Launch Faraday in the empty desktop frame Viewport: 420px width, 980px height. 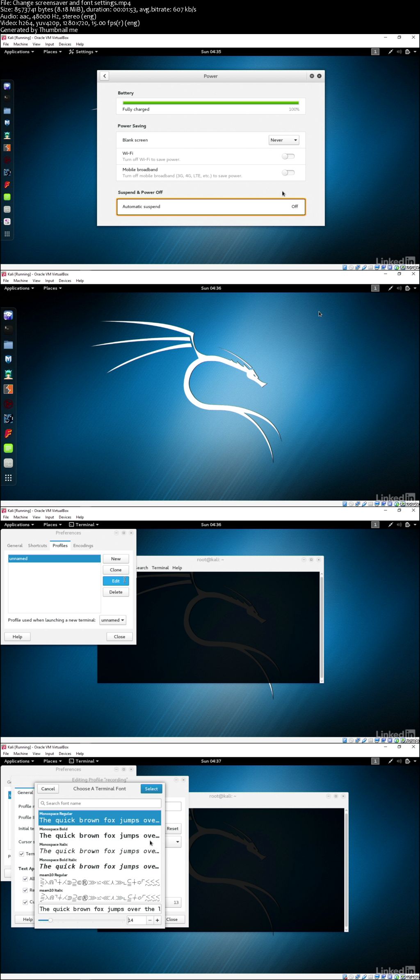point(8,433)
